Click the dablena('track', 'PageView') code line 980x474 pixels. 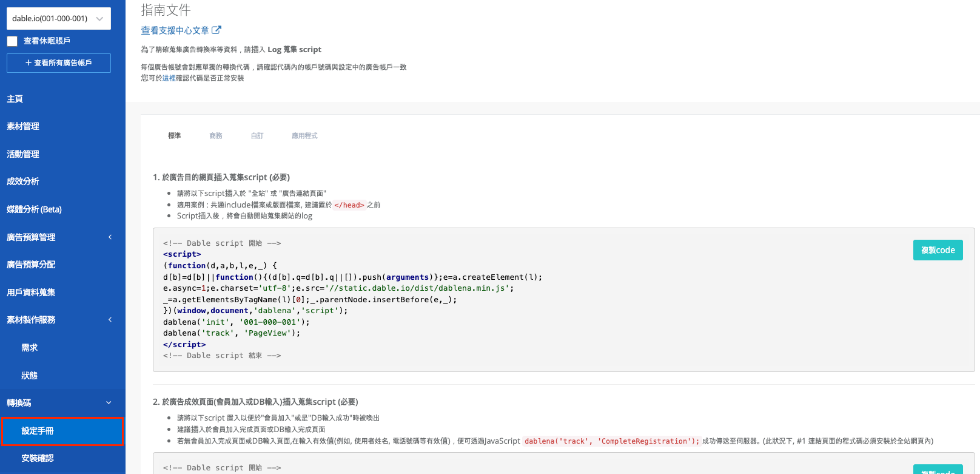(232, 333)
